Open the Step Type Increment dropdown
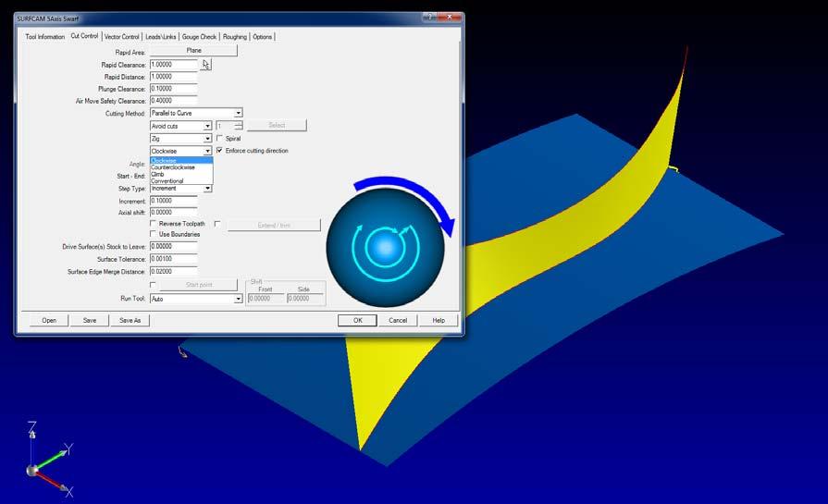This screenshot has width=828, height=504. [207, 189]
